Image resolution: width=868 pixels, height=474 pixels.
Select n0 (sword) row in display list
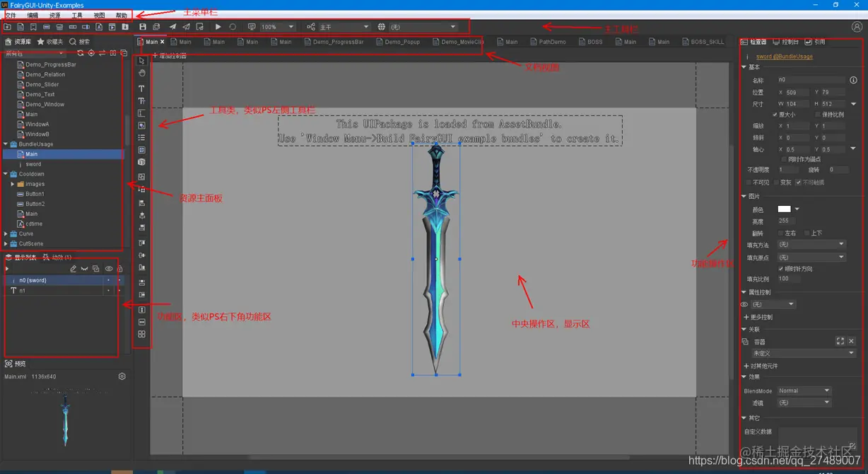tap(64, 280)
